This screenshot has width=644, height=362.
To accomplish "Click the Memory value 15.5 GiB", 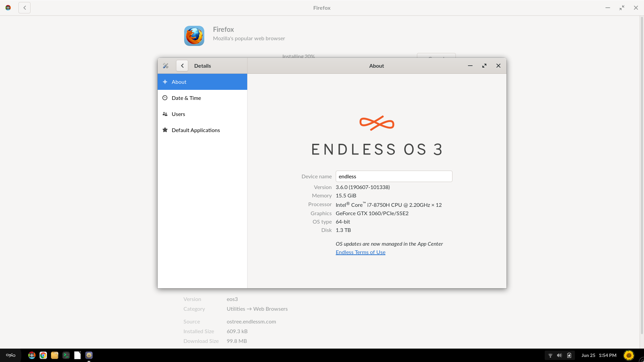I will (346, 195).
